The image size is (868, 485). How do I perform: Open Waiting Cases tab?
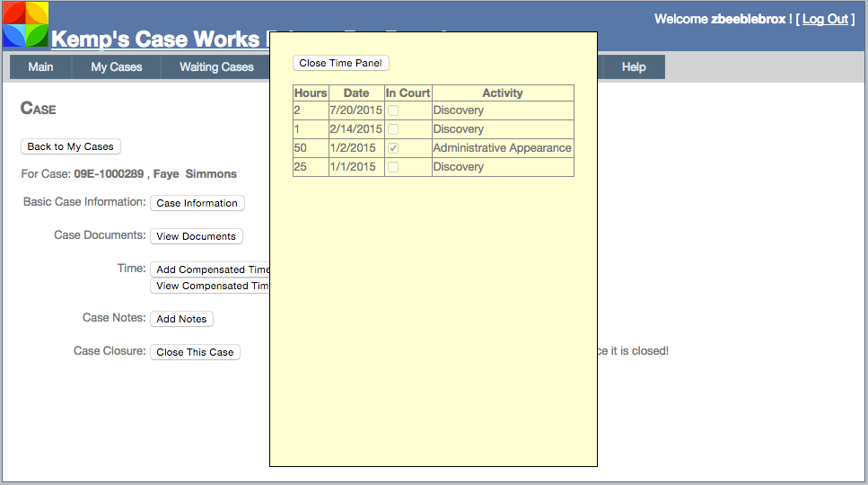[x=216, y=67]
